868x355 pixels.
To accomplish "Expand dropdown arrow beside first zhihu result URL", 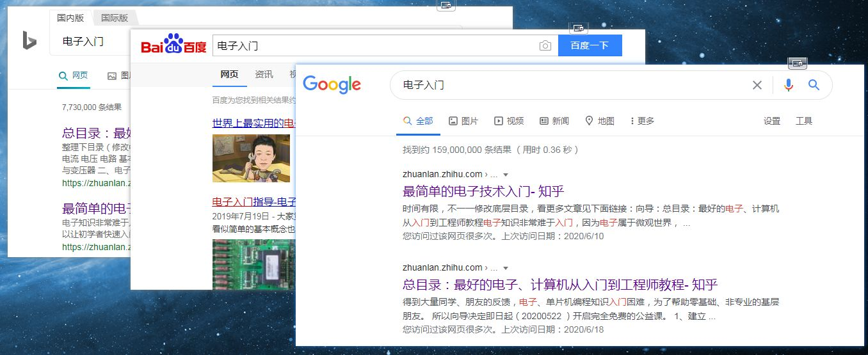I will pos(505,175).
